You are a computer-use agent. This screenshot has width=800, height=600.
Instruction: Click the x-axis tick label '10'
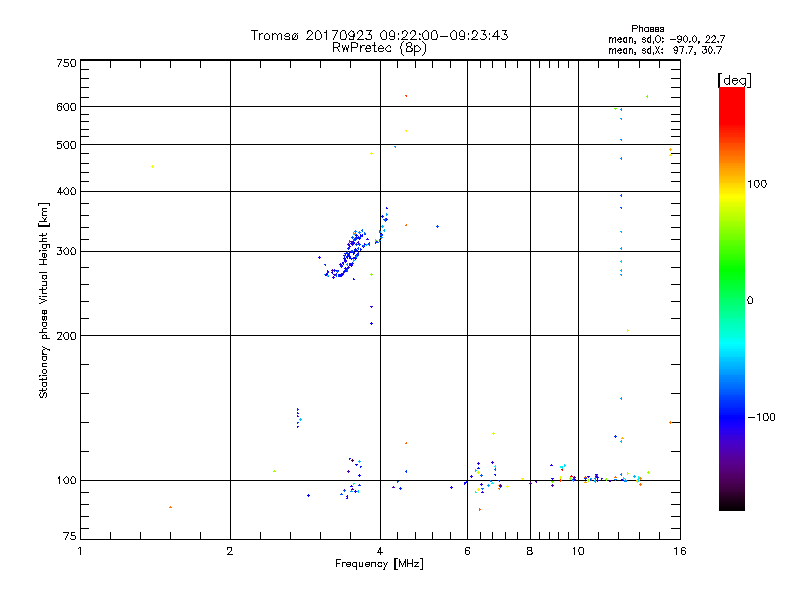coord(578,551)
